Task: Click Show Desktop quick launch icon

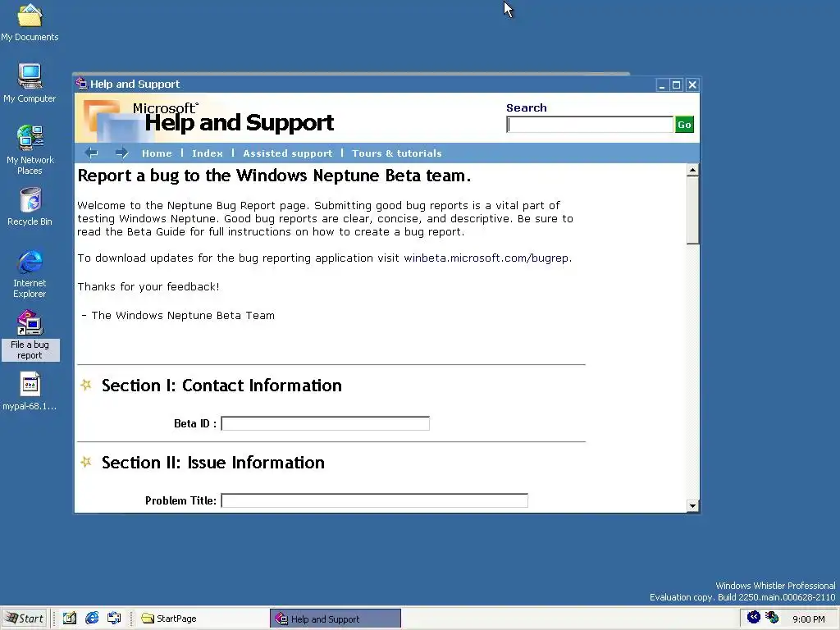Action: [70, 619]
